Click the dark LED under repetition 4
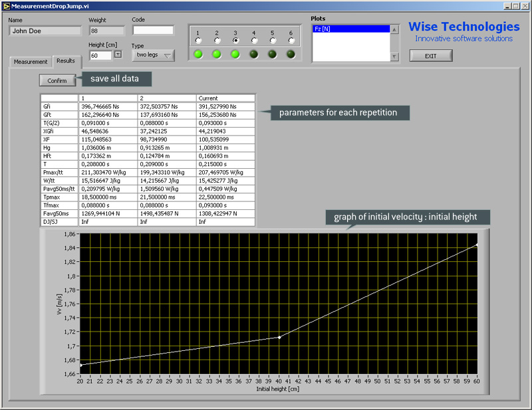The width and height of the screenshot is (532, 410). tap(254, 54)
